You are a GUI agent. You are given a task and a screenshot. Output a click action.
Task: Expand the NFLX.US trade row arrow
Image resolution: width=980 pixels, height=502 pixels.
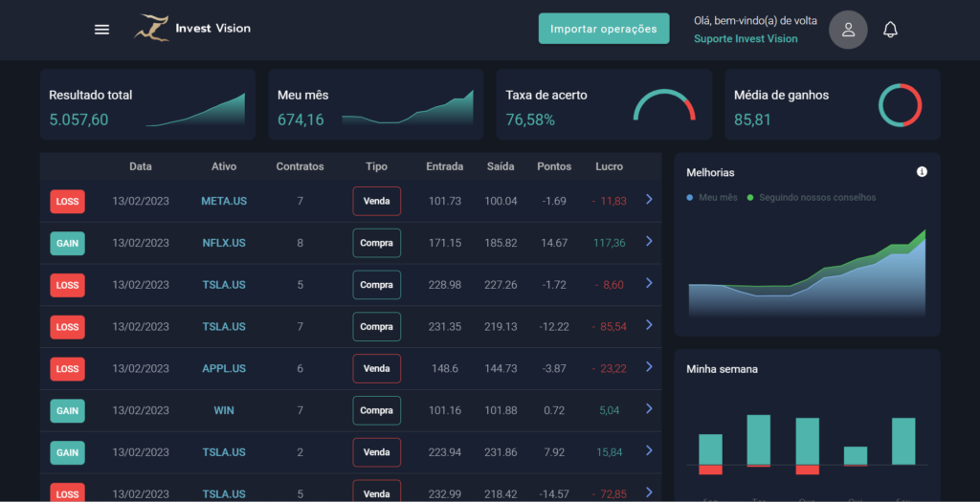(649, 241)
